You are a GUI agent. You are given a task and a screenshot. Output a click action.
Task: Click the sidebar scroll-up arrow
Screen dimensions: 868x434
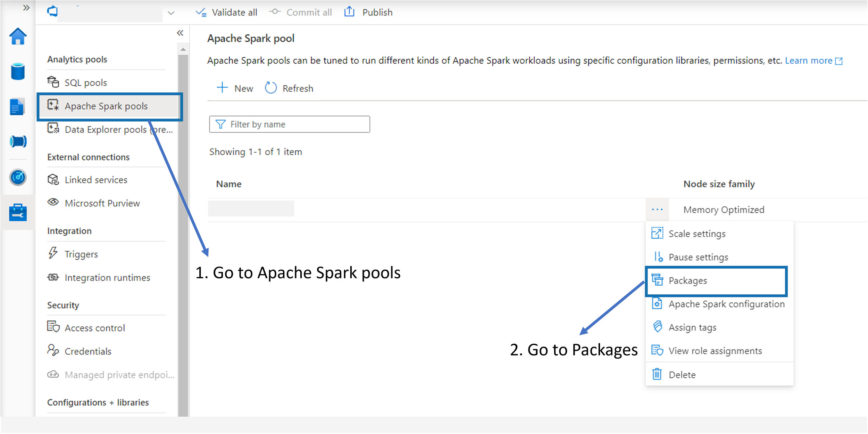click(183, 50)
